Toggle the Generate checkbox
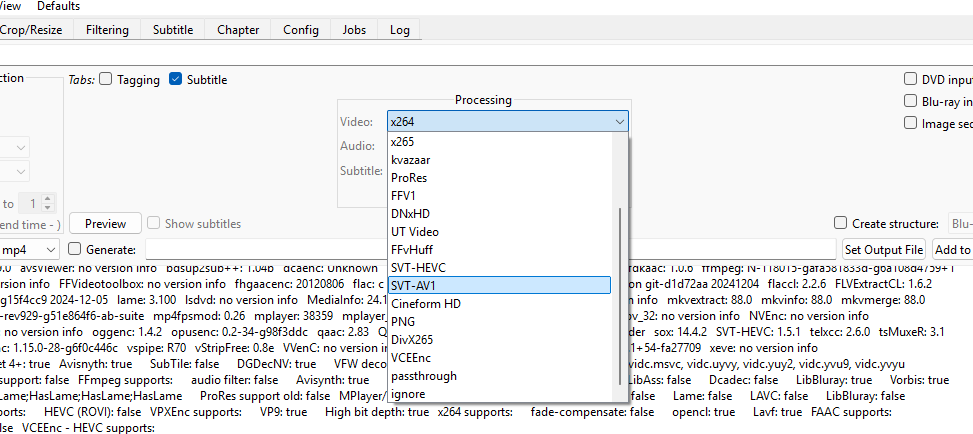973x434 pixels. point(74,249)
